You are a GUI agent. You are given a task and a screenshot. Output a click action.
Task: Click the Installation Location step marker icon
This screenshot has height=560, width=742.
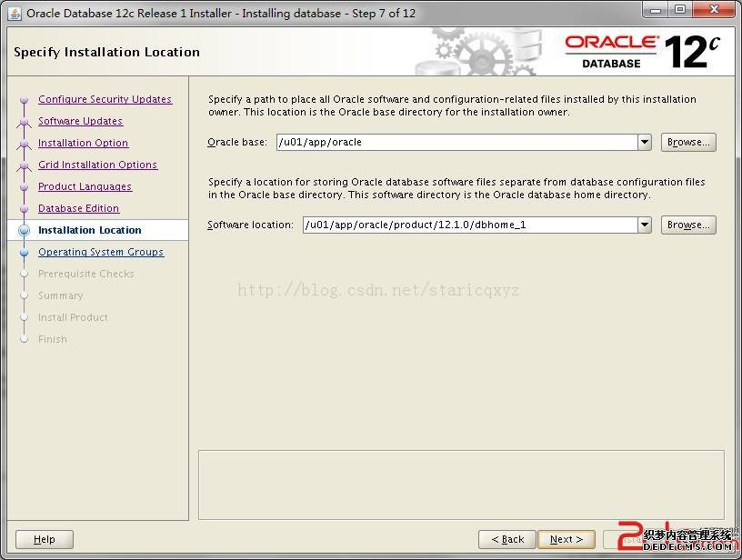(25, 231)
